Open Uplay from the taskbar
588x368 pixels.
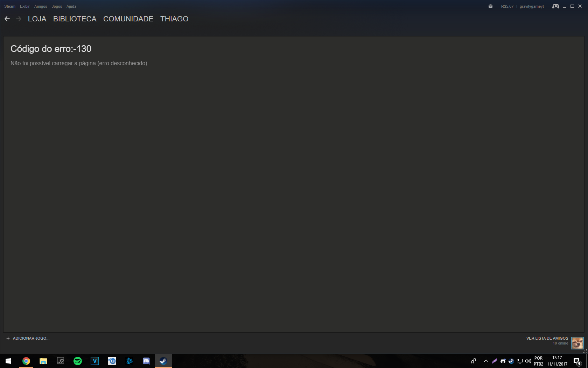point(112,361)
